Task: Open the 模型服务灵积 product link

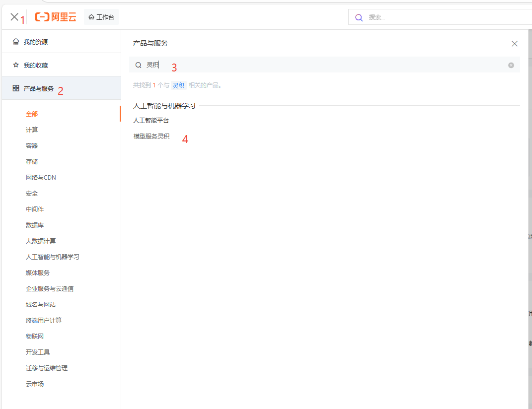Action: coord(152,136)
